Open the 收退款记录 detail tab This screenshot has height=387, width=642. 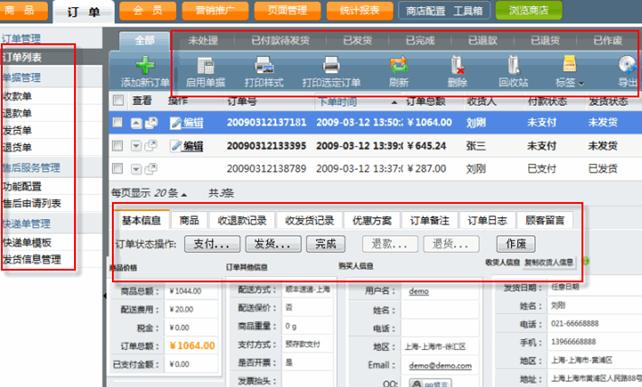coord(242,220)
